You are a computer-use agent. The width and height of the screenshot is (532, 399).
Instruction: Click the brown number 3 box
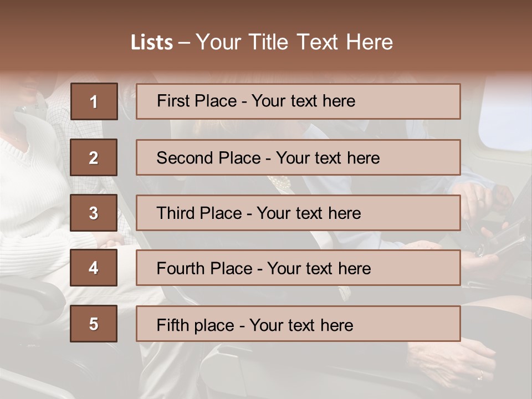[x=94, y=213]
